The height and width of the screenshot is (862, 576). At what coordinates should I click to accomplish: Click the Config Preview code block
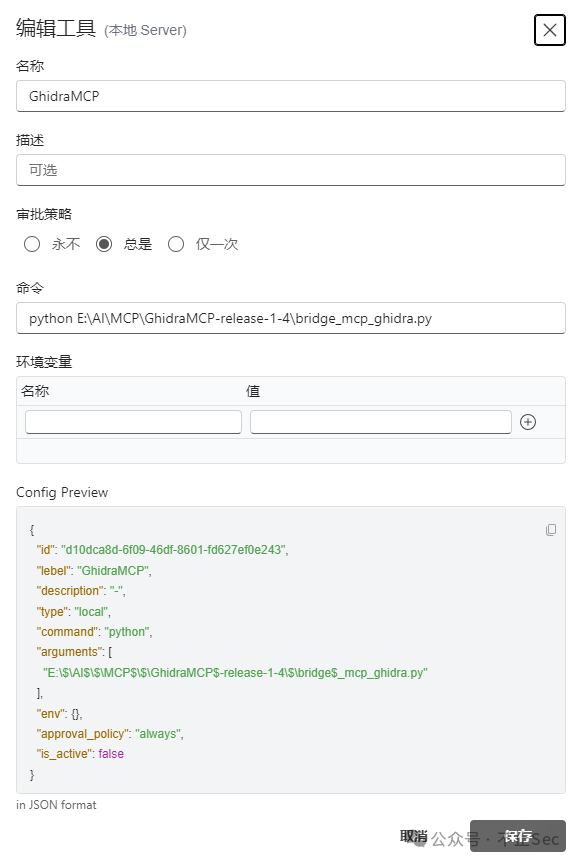[x=290, y=650]
